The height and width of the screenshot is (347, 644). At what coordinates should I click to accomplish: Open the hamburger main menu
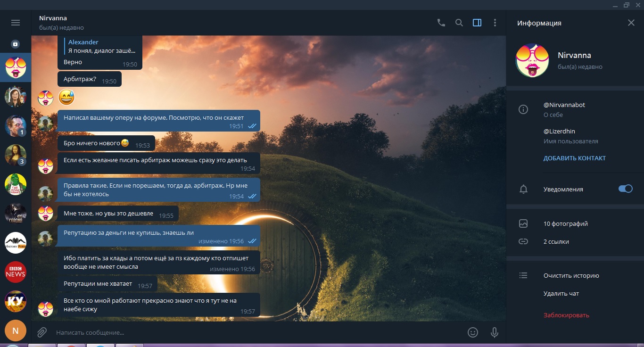tap(16, 23)
